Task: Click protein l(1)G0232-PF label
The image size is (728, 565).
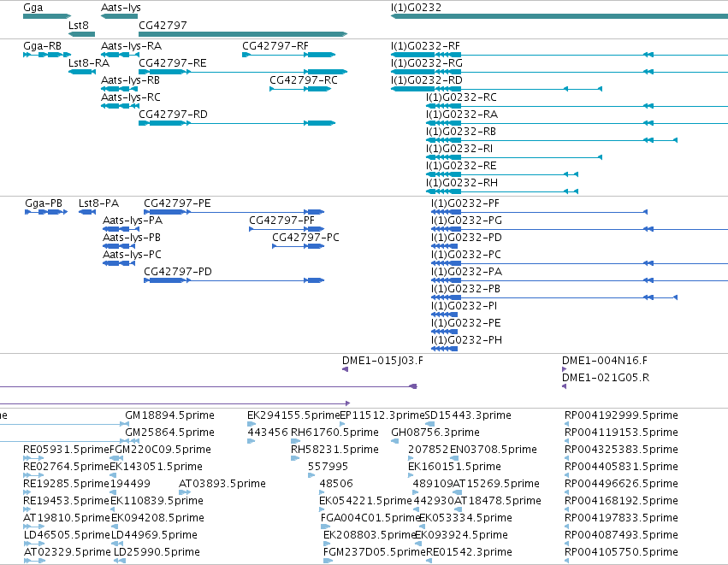Action: pyautogui.click(x=465, y=203)
